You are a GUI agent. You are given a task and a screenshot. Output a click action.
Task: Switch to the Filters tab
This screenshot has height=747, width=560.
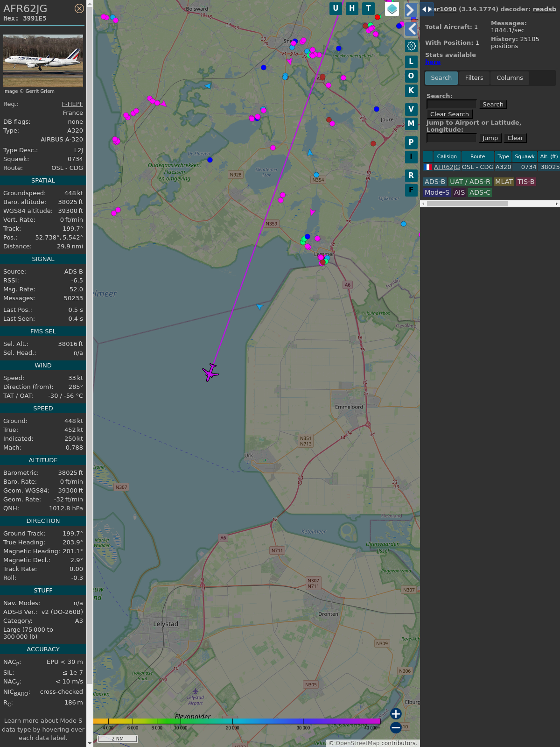point(474,78)
